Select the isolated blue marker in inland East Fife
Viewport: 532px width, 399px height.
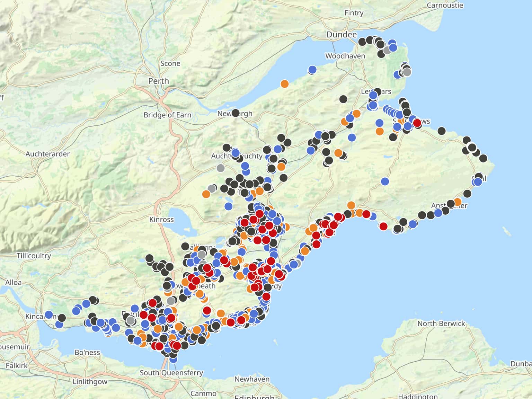pos(385,181)
